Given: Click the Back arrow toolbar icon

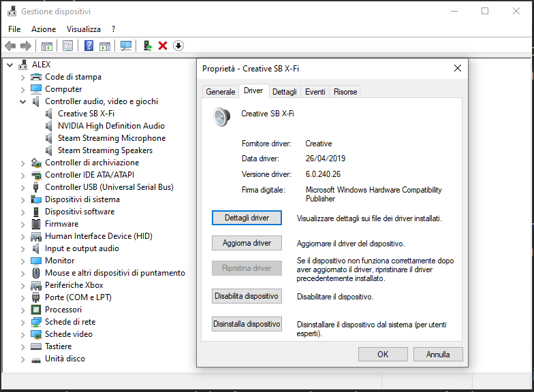Looking at the screenshot, I should tap(11, 46).
